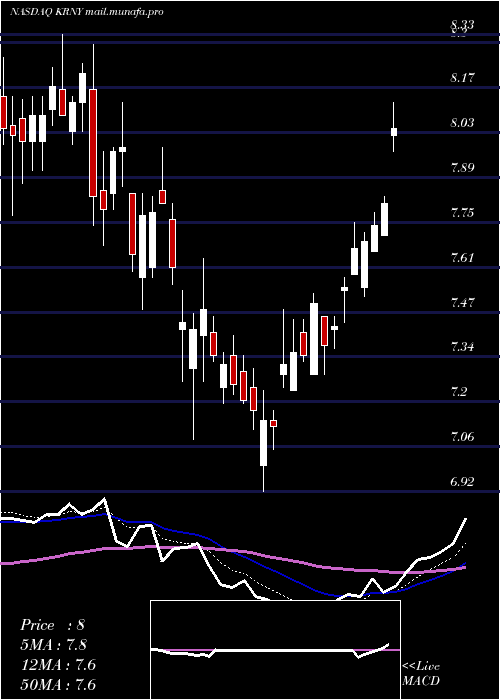Click the Price : 8 readout
Image resolution: width=500 pixels, height=700 pixels.
pyautogui.click(x=52, y=625)
